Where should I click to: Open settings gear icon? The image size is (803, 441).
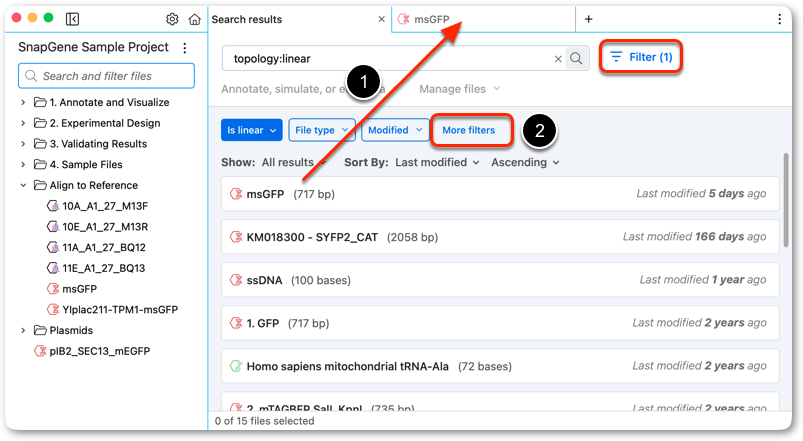click(x=172, y=19)
